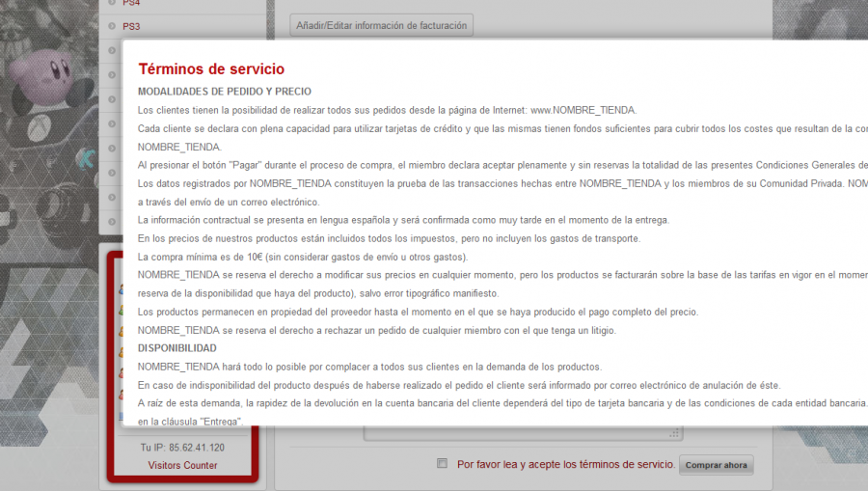The height and width of the screenshot is (491, 868).
Task: Click the line 'Los clientes tienen la posibilidad'
Action: [x=388, y=110]
